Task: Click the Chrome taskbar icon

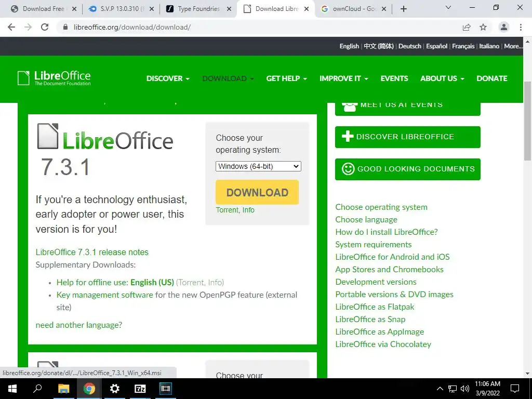Action: click(x=89, y=389)
